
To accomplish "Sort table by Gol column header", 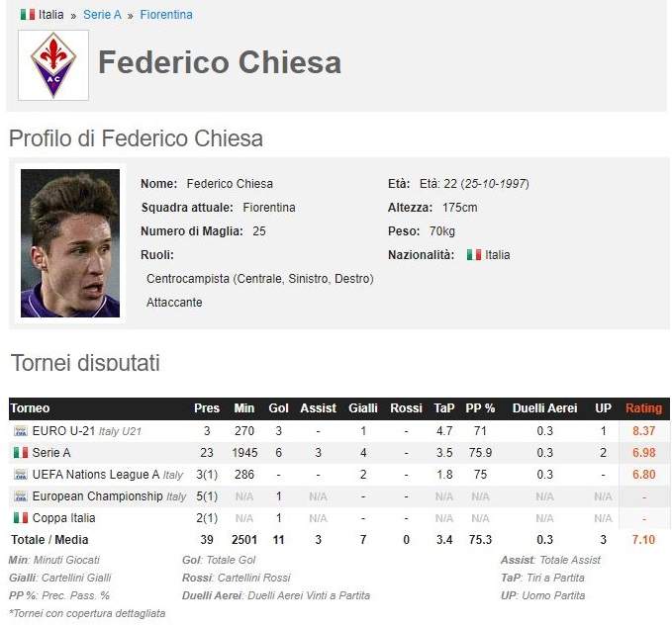I will pos(278,408).
